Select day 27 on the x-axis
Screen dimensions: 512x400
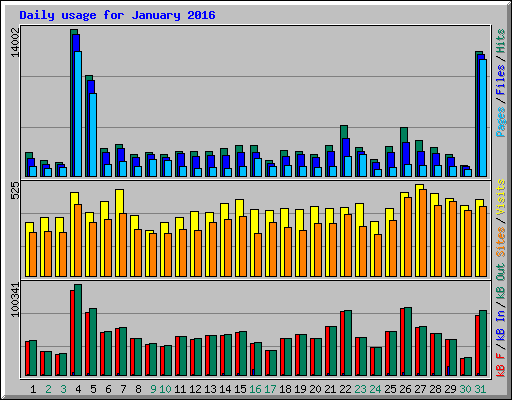point(420,389)
